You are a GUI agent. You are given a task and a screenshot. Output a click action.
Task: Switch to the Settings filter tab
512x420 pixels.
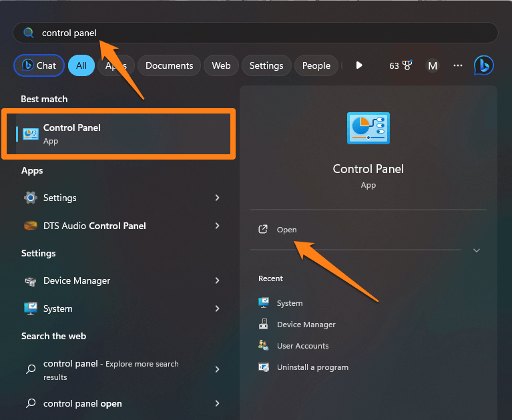pyautogui.click(x=266, y=65)
